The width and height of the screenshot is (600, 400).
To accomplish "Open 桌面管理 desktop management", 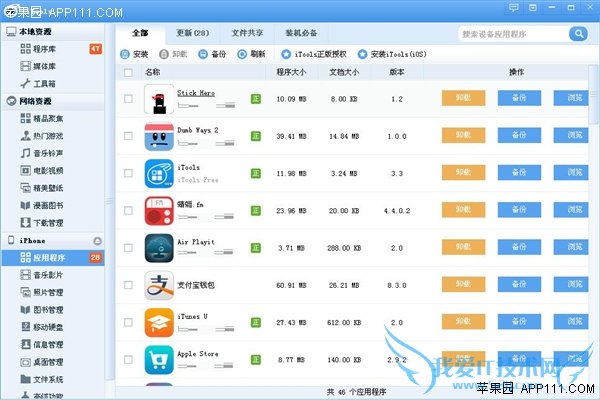I will pos(52,362).
